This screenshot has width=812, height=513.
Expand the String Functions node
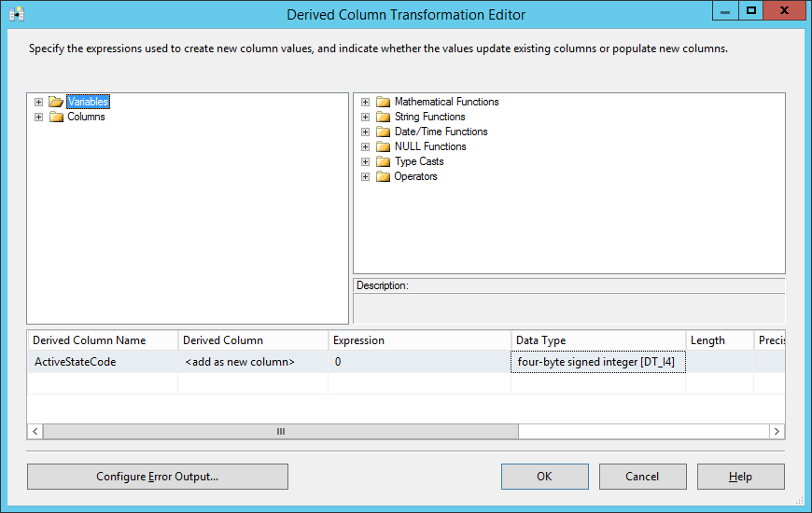(366, 117)
